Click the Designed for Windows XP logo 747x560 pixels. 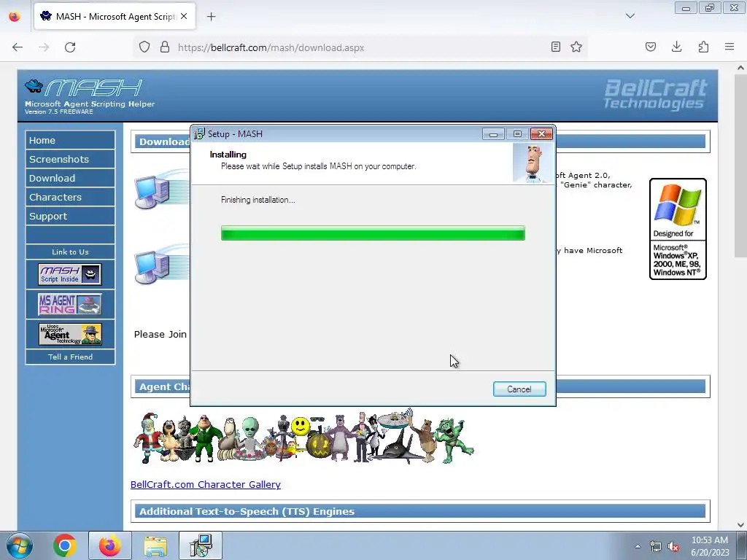coord(678,229)
